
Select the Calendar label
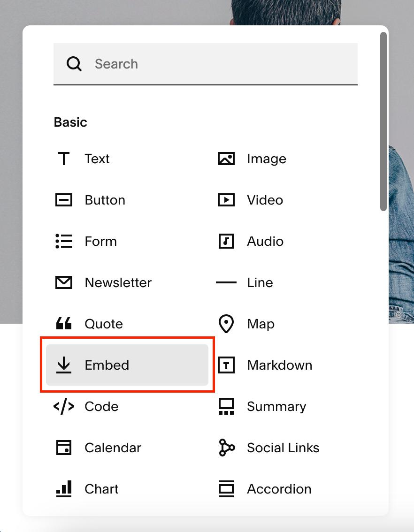pyautogui.click(x=113, y=448)
